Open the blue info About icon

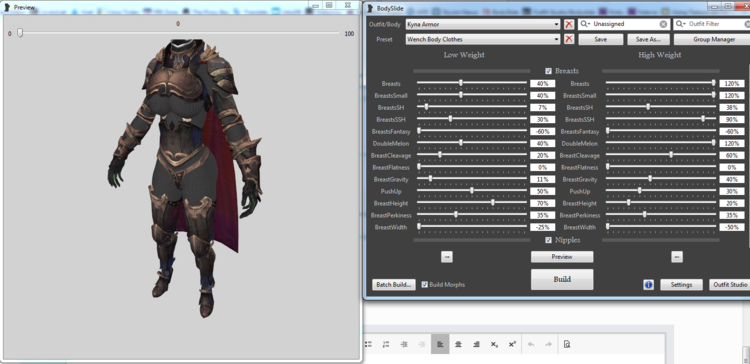648,285
